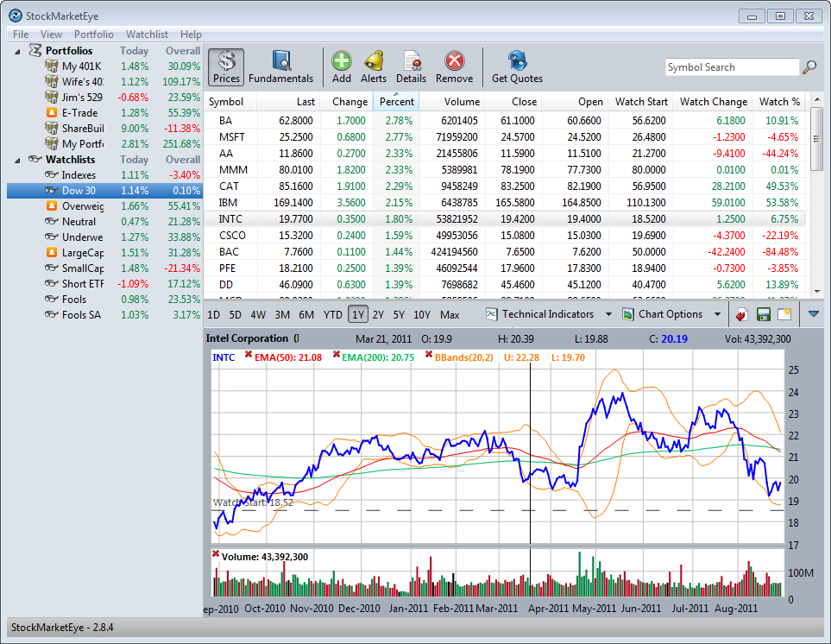This screenshot has width=831, height=644.
Task: Select the BA row in the table
Action: pos(505,121)
